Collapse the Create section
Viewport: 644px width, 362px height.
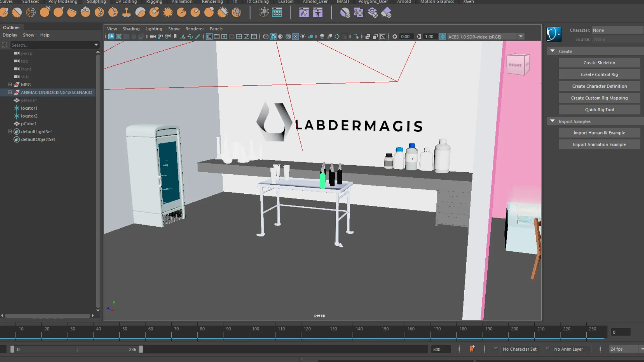[552, 51]
